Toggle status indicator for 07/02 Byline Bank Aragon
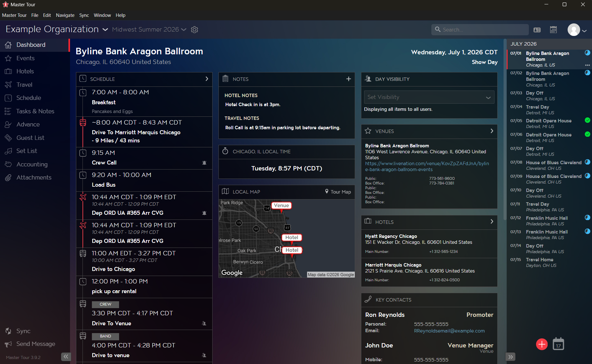This screenshot has width=592, height=364. coord(587,73)
